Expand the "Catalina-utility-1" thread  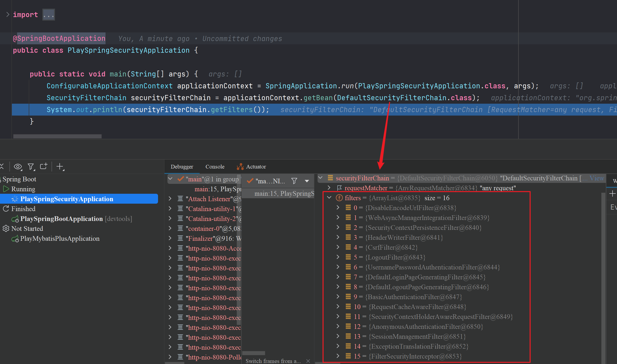(x=170, y=209)
